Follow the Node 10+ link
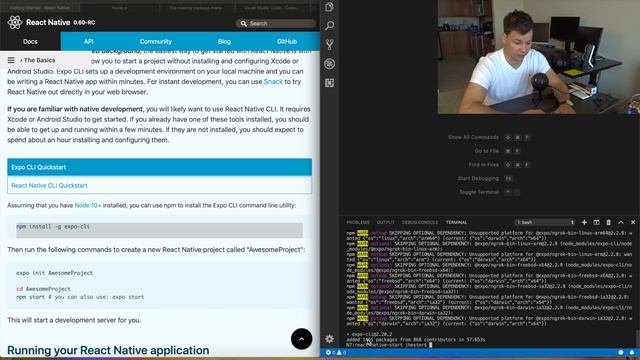This screenshot has width=640, height=360. click(88, 205)
